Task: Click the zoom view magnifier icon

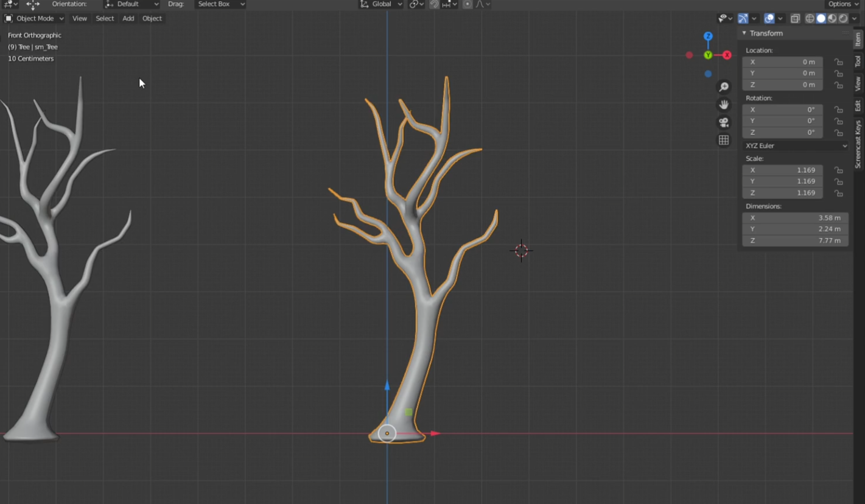Action: pyautogui.click(x=724, y=87)
